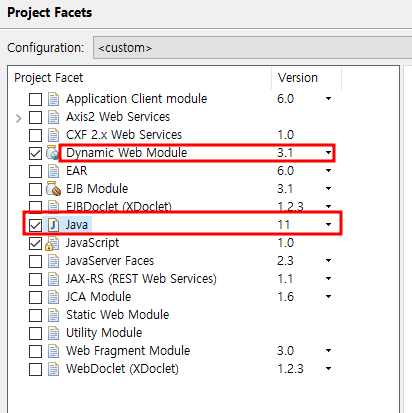Check the EJBDoclet (XDoclet) facet
The width and height of the screenshot is (412, 413).
[35, 207]
